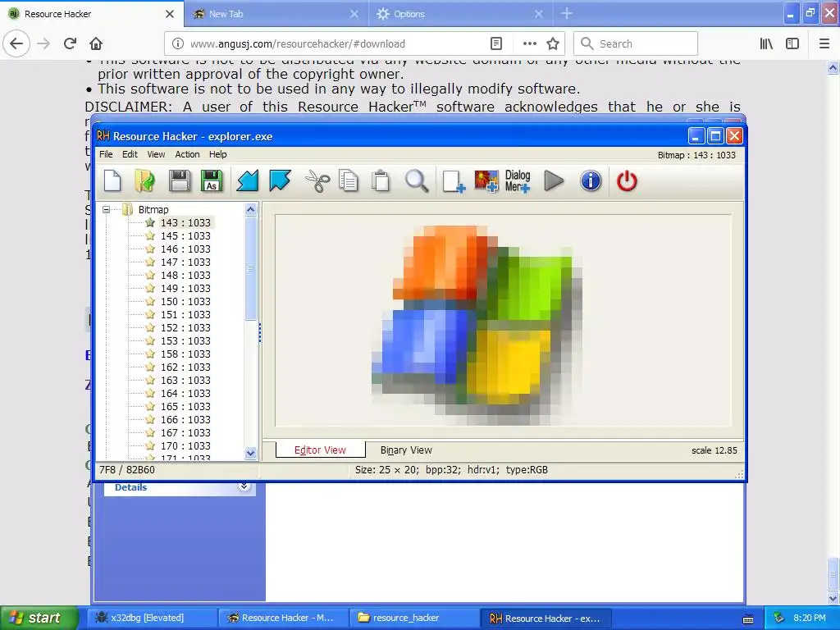
Task: Open resource_hacker folder from the taskbar
Action: coord(414,618)
